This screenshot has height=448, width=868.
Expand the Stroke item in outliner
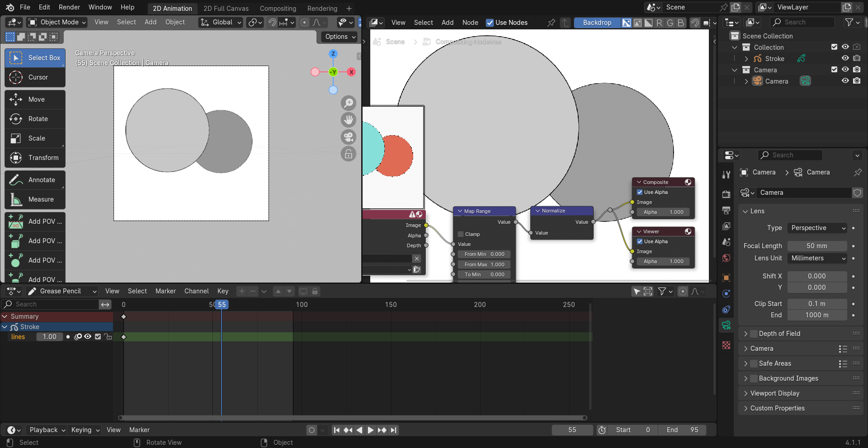click(x=746, y=59)
